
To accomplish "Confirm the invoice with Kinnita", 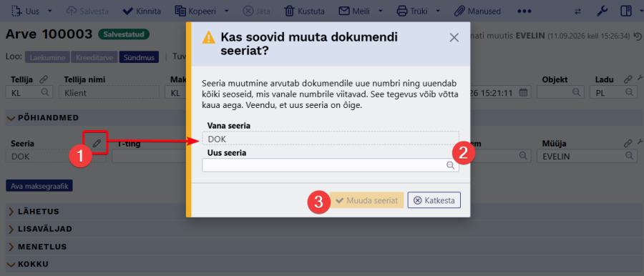I will [142, 11].
